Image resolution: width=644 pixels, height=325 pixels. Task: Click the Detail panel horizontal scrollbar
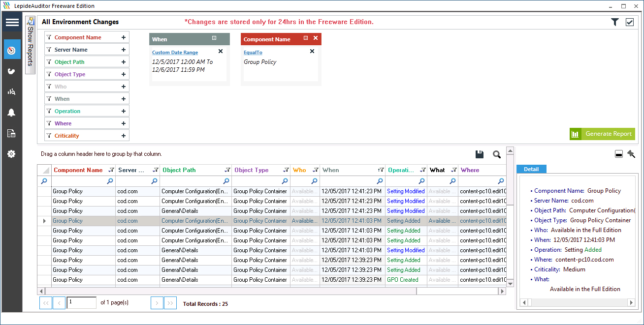point(578,303)
